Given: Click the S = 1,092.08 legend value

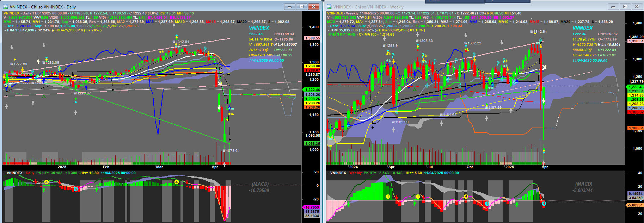Looking at the screenshot, I should (x=278, y=22).
